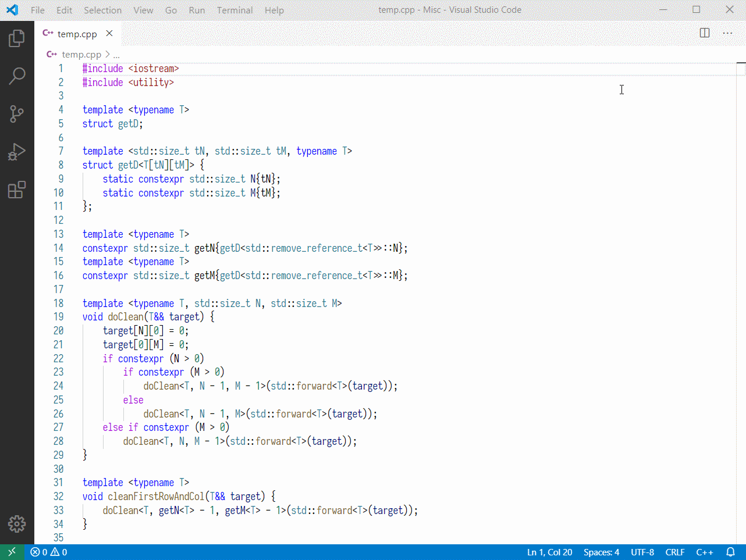Select the temp.cpp editor tab
The height and width of the screenshot is (560, 746).
(77, 33)
